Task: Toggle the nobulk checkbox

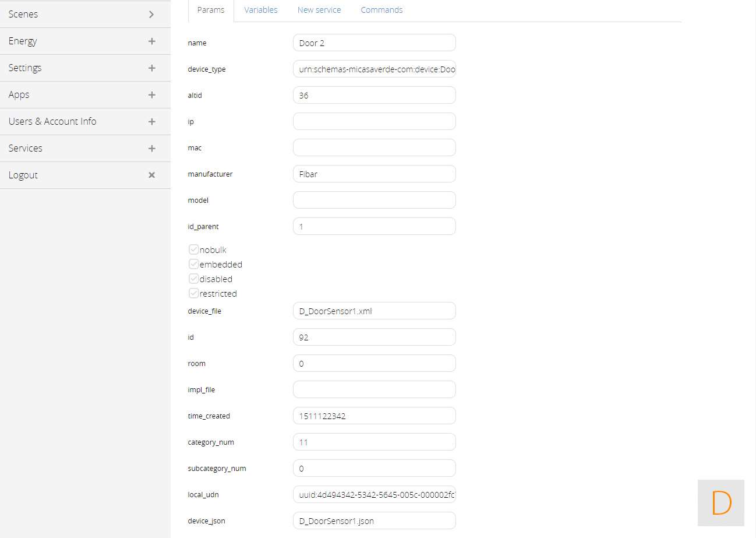Action: [194, 249]
